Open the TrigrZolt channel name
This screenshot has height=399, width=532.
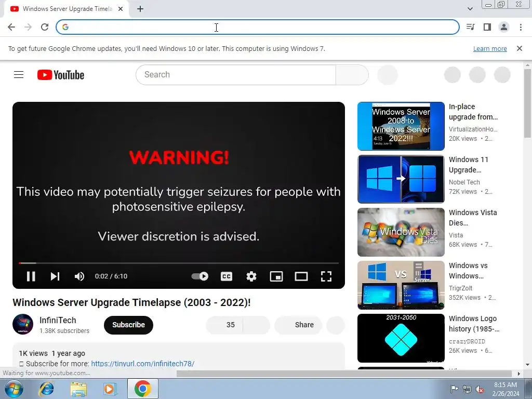pyautogui.click(x=460, y=288)
